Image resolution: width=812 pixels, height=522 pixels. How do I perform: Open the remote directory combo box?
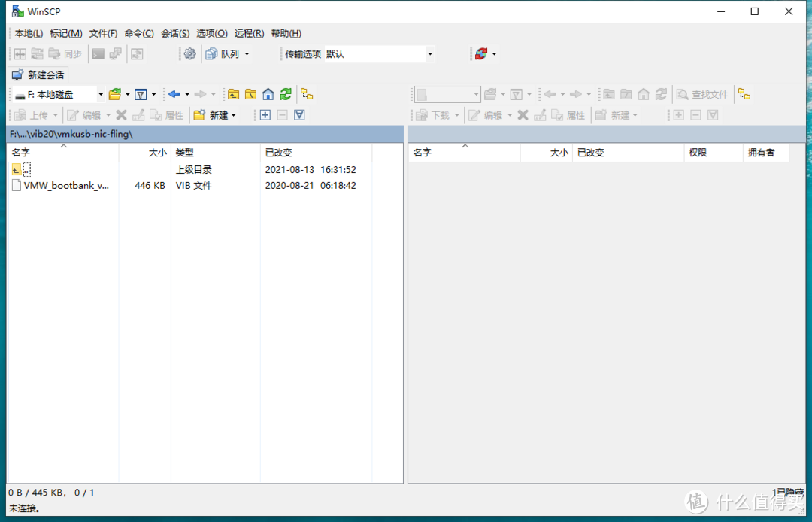447,94
